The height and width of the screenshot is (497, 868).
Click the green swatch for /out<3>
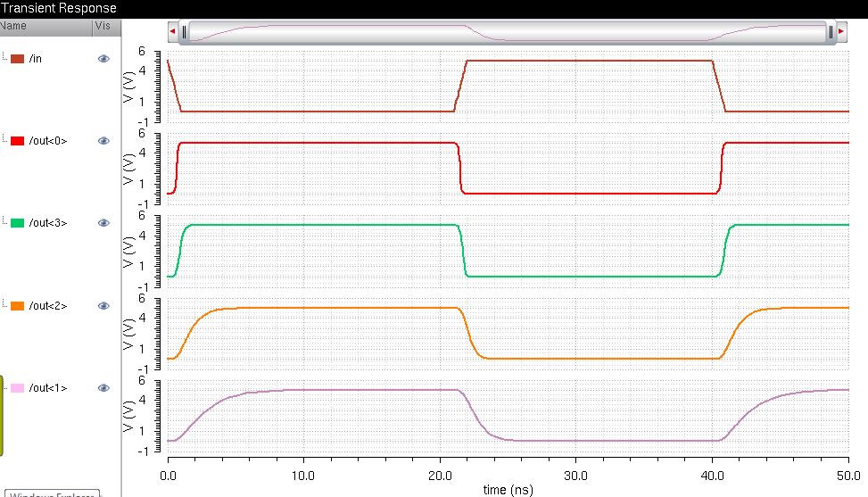(x=17, y=223)
